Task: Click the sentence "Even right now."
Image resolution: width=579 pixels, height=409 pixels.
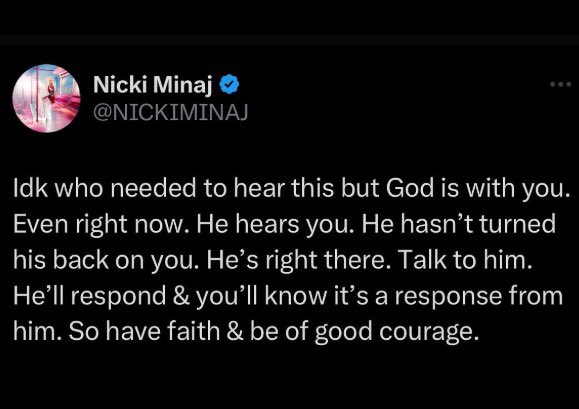Action: tap(99, 225)
